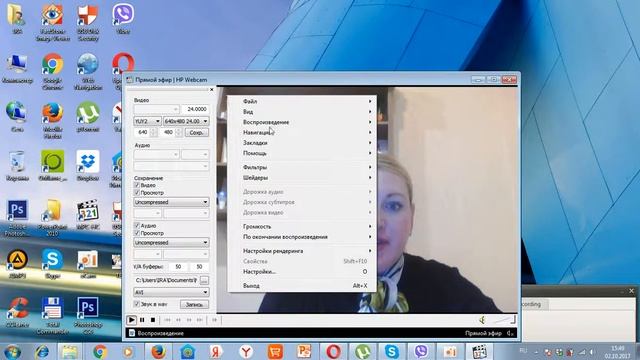The image size is (640, 360).
Task: Select the oCam desktop shortcut
Action: pos(88,264)
